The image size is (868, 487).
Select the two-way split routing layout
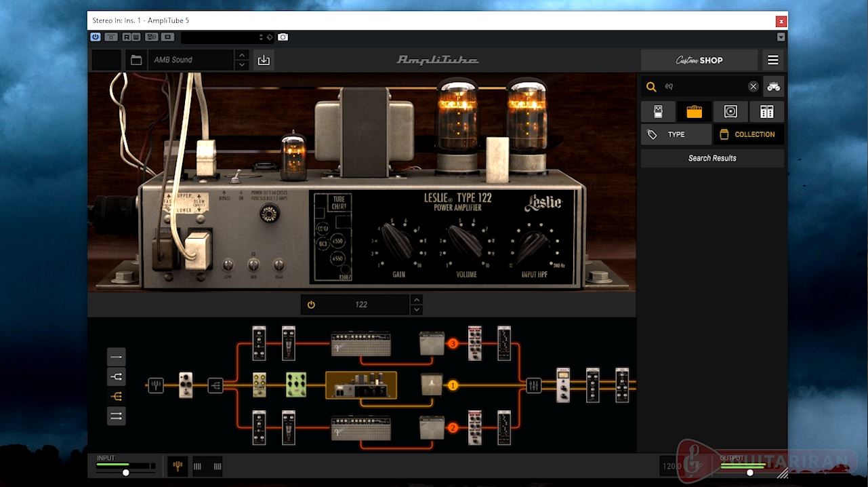(x=117, y=376)
